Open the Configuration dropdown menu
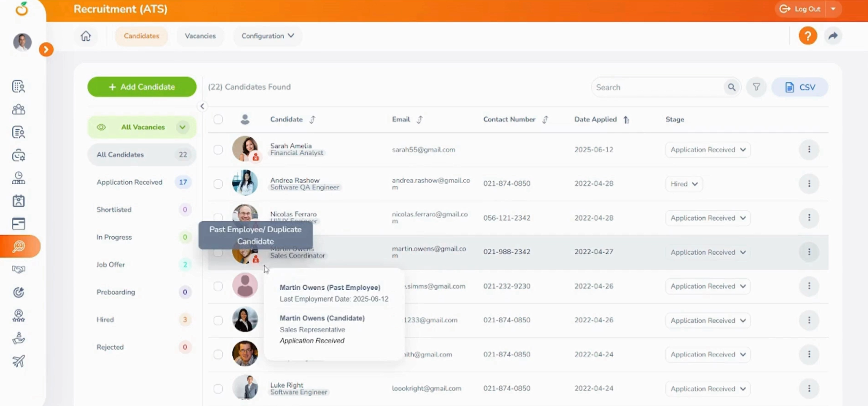This screenshot has height=406, width=868. [267, 36]
